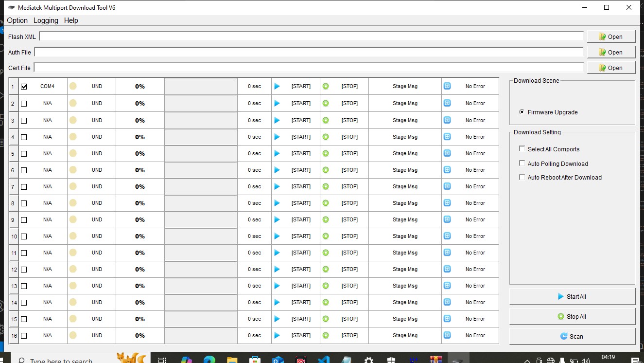Click Open button for Auth File
The width and height of the screenshot is (644, 363).
point(611,52)
